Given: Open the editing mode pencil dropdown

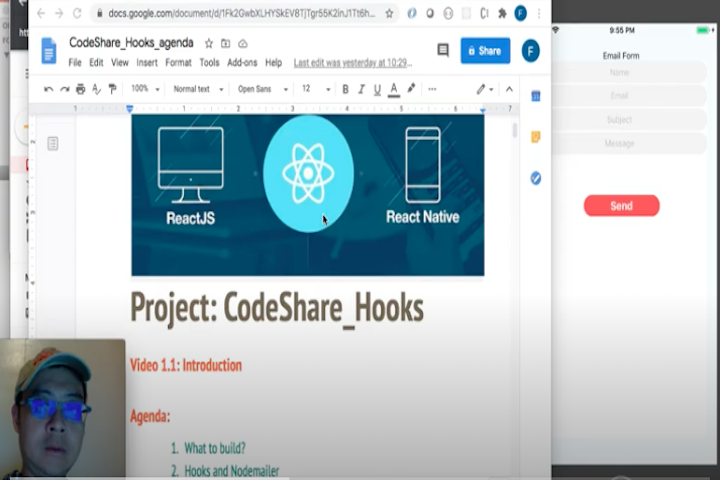Looking at the screenshot, I should (484, 89).
